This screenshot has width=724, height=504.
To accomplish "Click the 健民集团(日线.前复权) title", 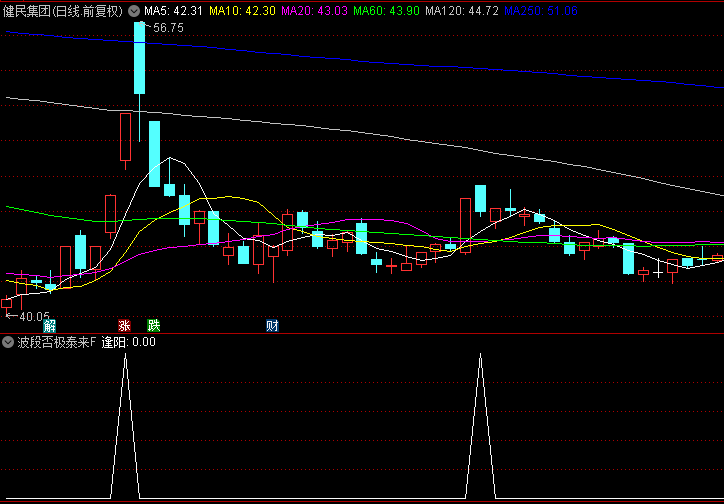I will 63,11.
